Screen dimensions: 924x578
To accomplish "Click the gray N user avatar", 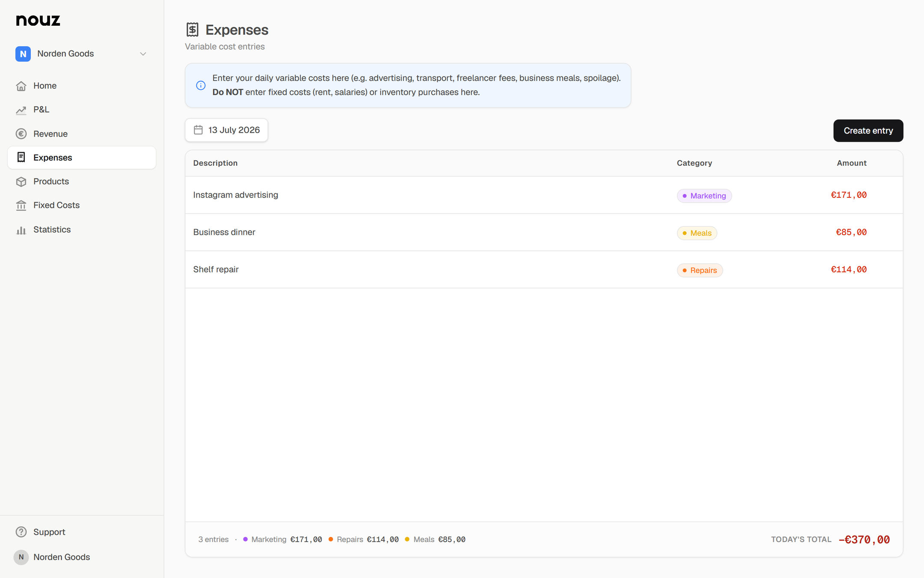I will click(x=21, y=557).
